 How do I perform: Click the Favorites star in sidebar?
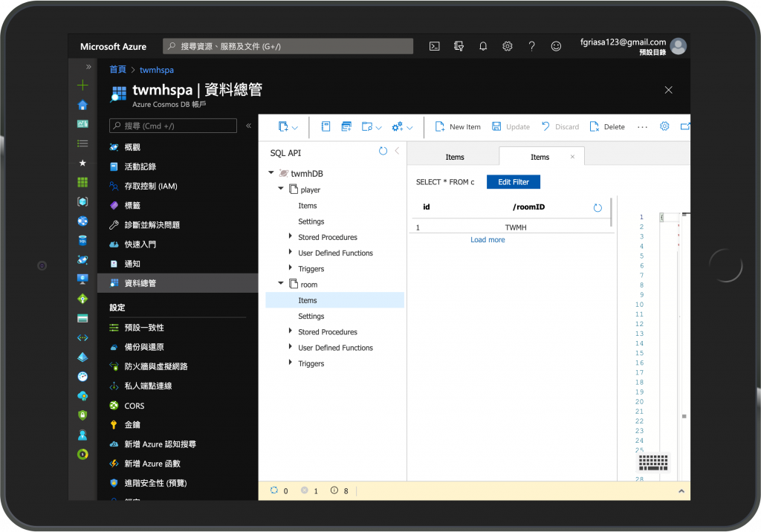click(x=82, y=163)
